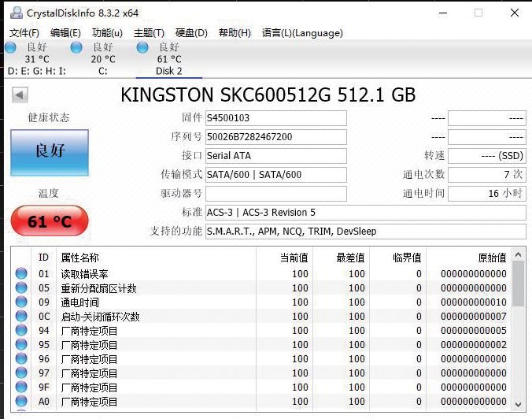
Task: Open the 硬盘(D) menu
Action: (191, 33)
